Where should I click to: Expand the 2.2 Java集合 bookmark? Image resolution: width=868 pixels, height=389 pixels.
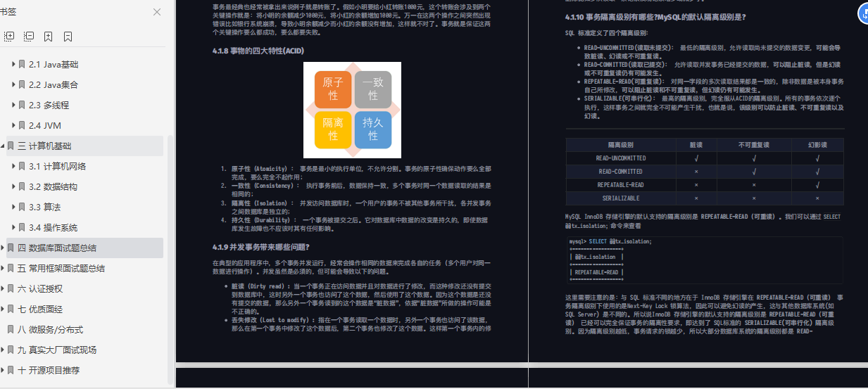[13, 84]
